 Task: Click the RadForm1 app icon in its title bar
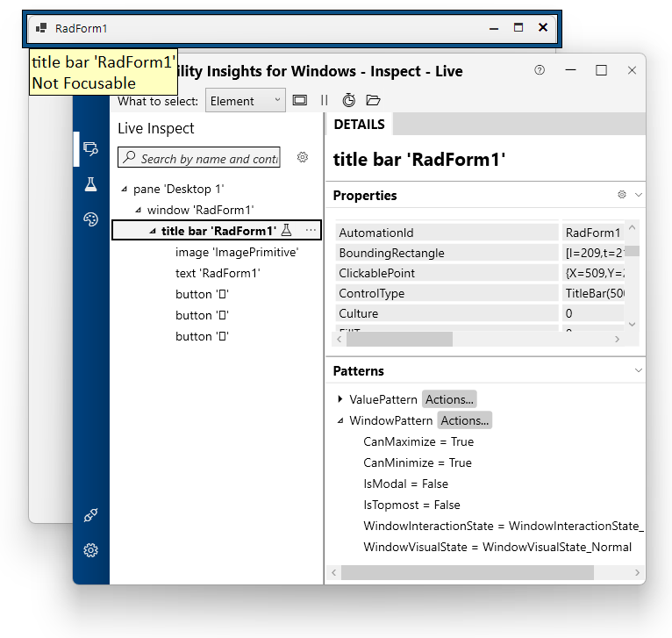(x=41, y=28)
